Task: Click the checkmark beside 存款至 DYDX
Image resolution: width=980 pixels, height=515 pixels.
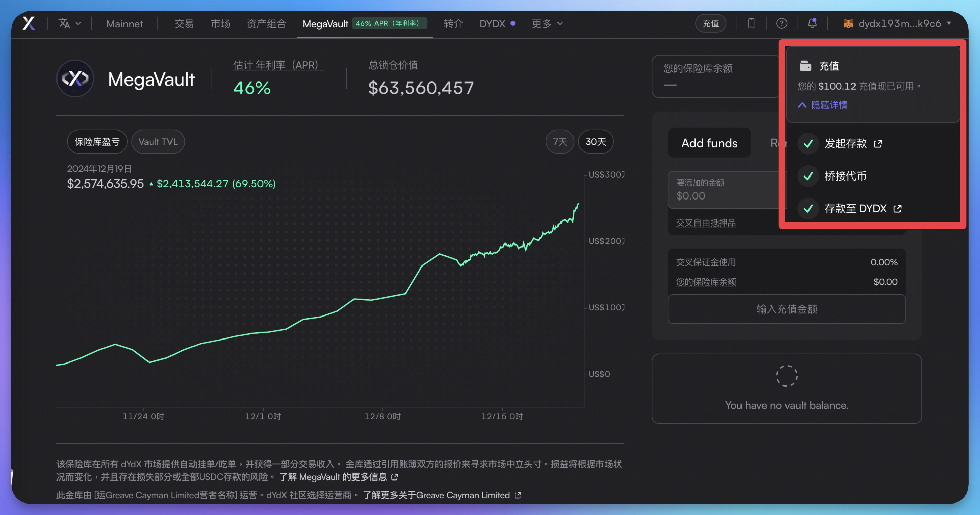Action: click(x=808, y=208)
